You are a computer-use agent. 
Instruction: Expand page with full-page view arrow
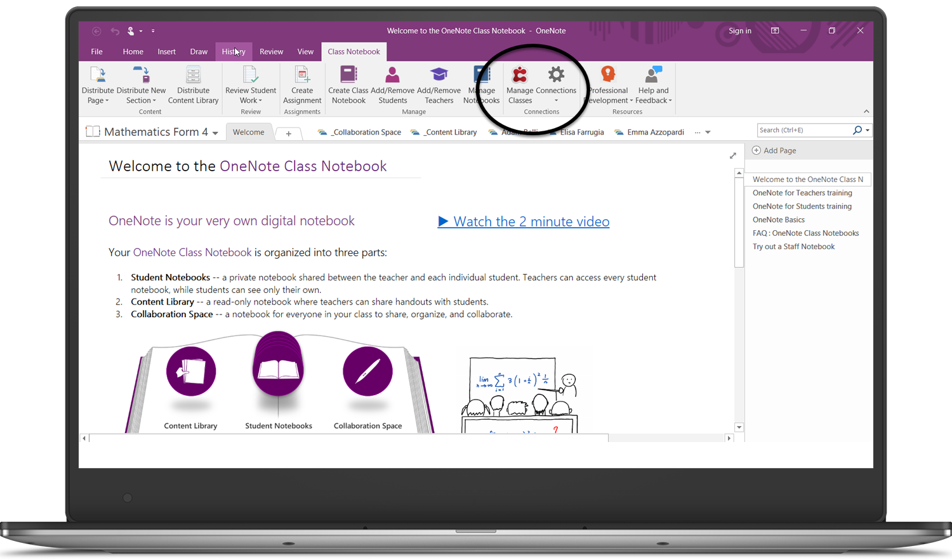pos(733,155)
